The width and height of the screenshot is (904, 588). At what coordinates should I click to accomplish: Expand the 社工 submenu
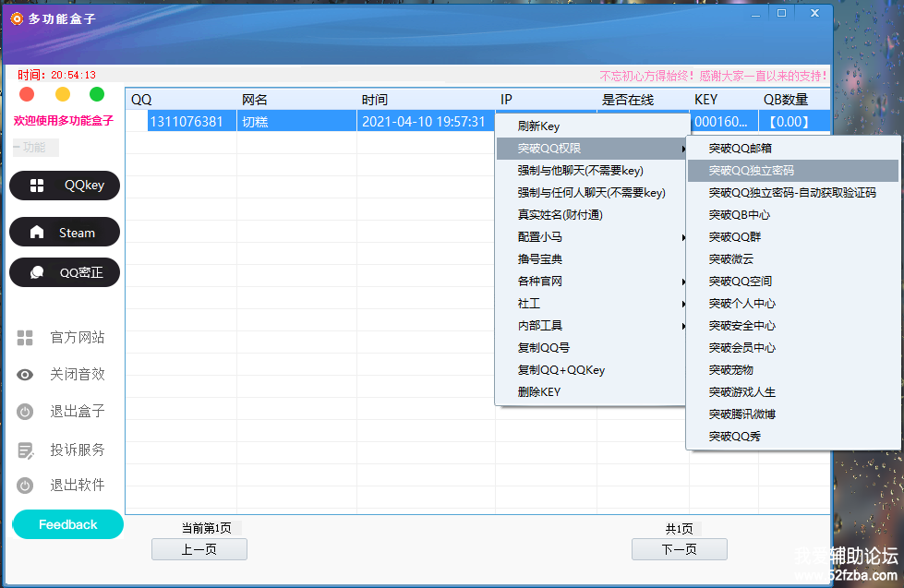(x=591, y=303)
